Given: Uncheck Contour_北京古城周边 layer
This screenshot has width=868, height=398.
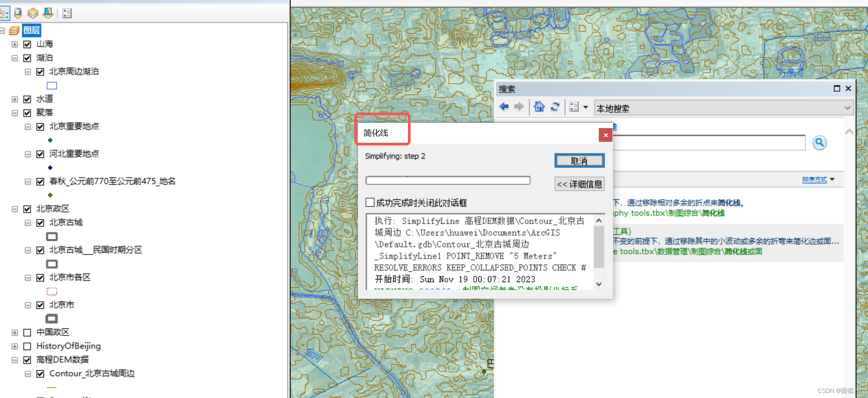Looking at the screenshot, I should [x=40, y=374].
